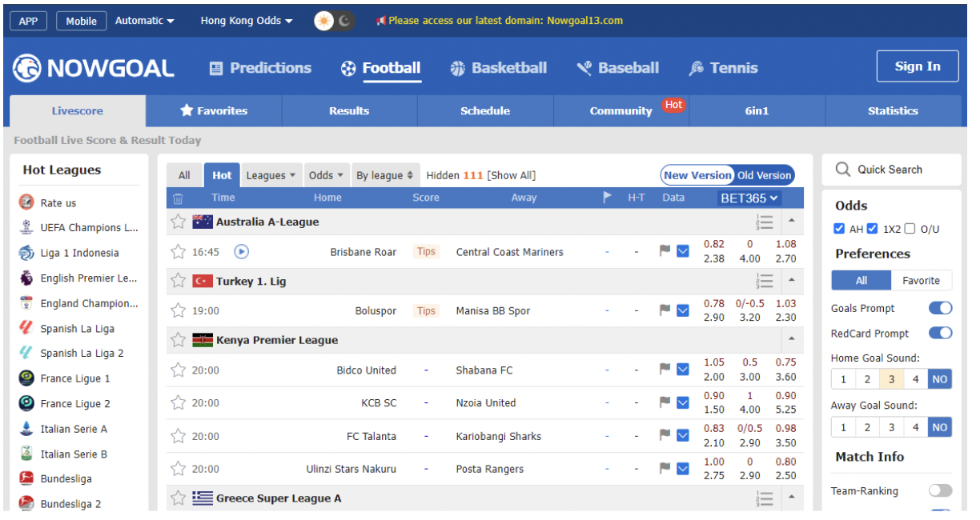Disable the Goals Prompt toggle
980x520 pixels.
point(940,307)
